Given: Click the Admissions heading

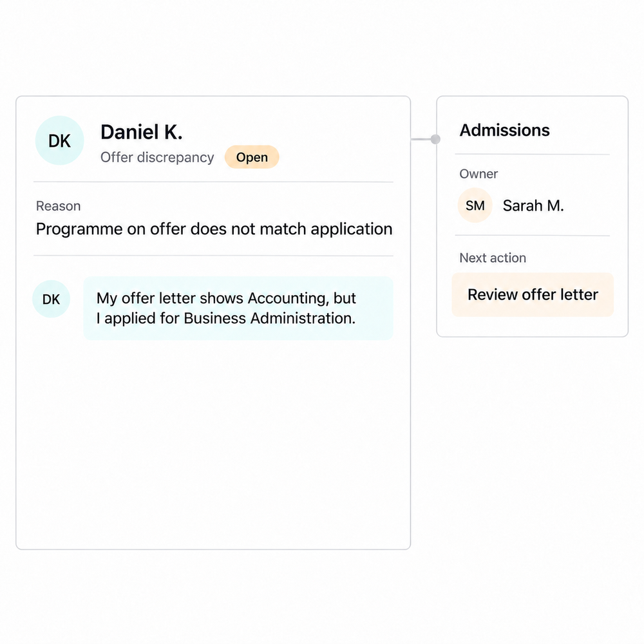Looking at the screenshot, I should (x=504, y=130).
